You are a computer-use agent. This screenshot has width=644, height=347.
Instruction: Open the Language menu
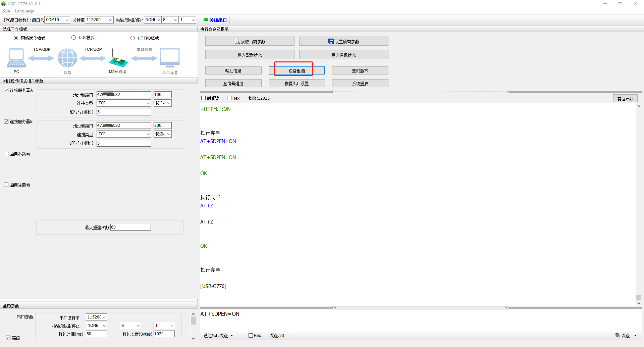(24, 11)
